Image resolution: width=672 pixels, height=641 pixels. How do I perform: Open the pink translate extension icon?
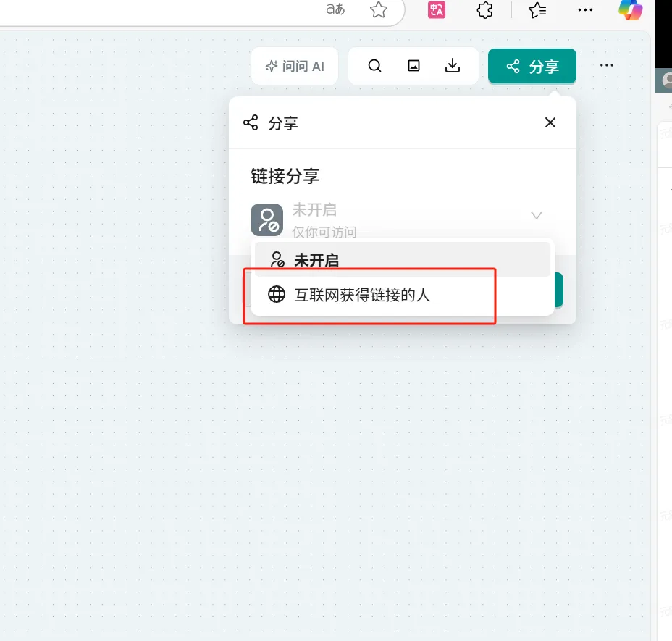point(436,9)
